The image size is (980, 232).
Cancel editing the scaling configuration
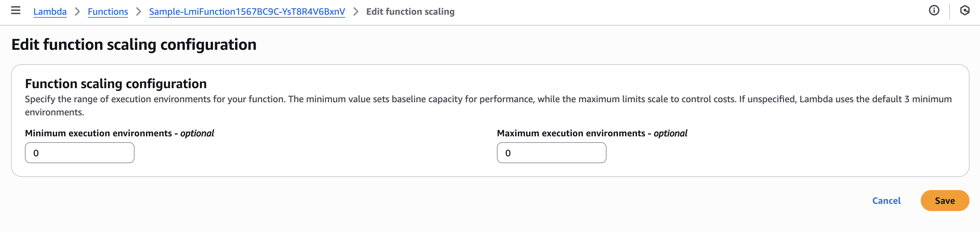(x=886, y=201)
